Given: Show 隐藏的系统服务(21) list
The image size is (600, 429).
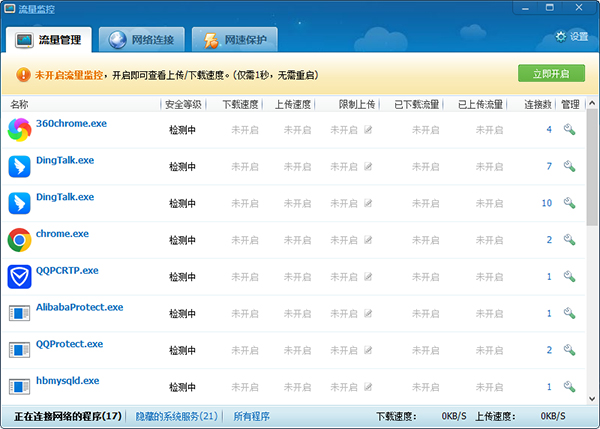Looking at the screenshot, I should (x=177, y=416).
